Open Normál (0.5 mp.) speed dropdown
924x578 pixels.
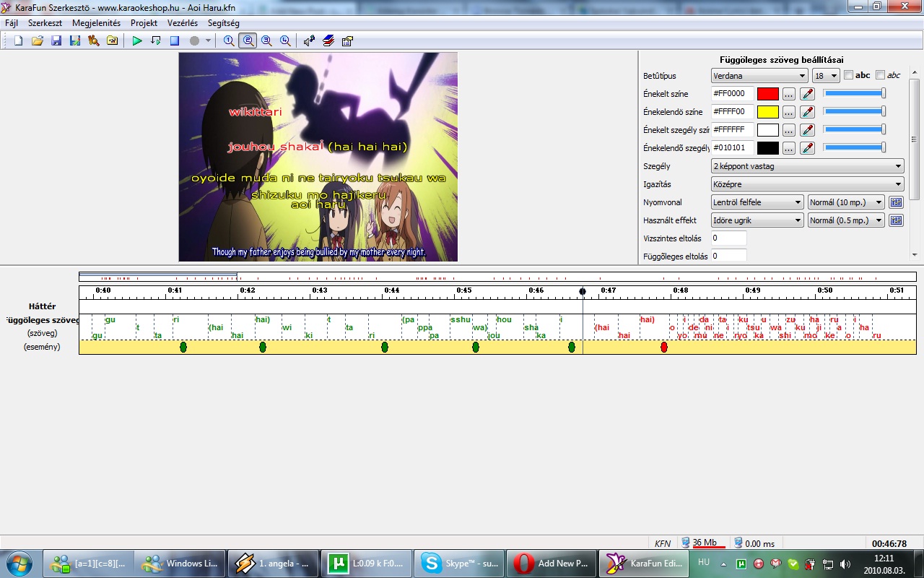[x=846, y=220]
